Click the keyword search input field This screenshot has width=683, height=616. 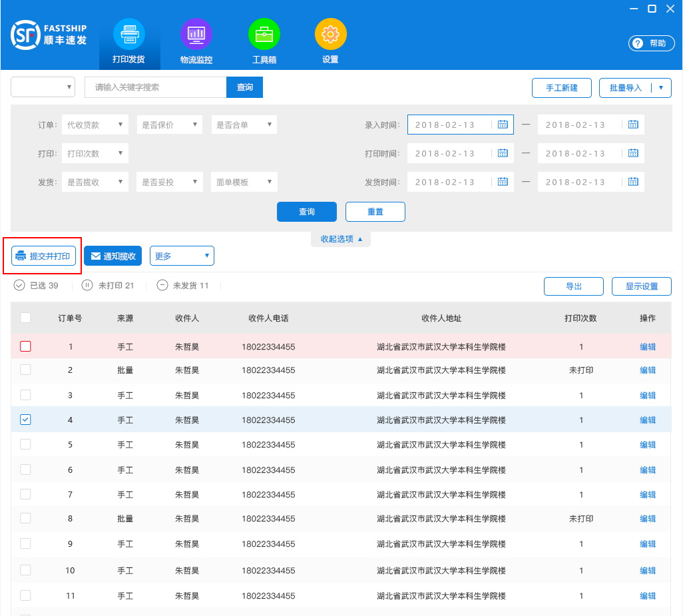click(155, 87)
